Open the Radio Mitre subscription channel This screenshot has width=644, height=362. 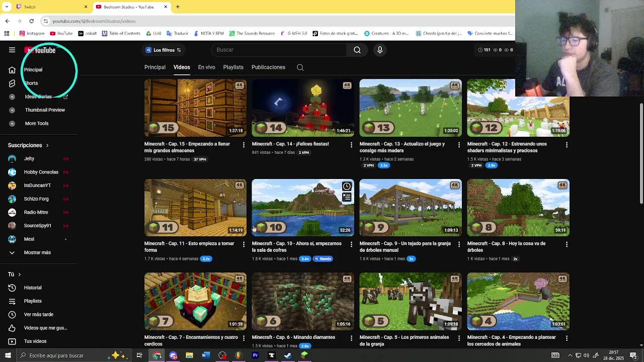tap(36, 212)
